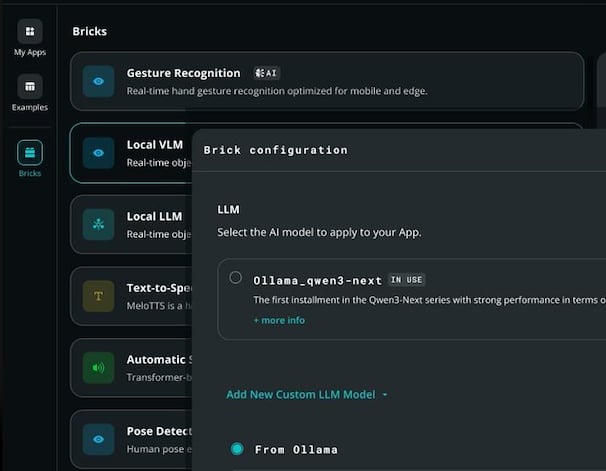The image size is (606, 471).
Task: Select the Local VLM brick entry
Action: 131,153
